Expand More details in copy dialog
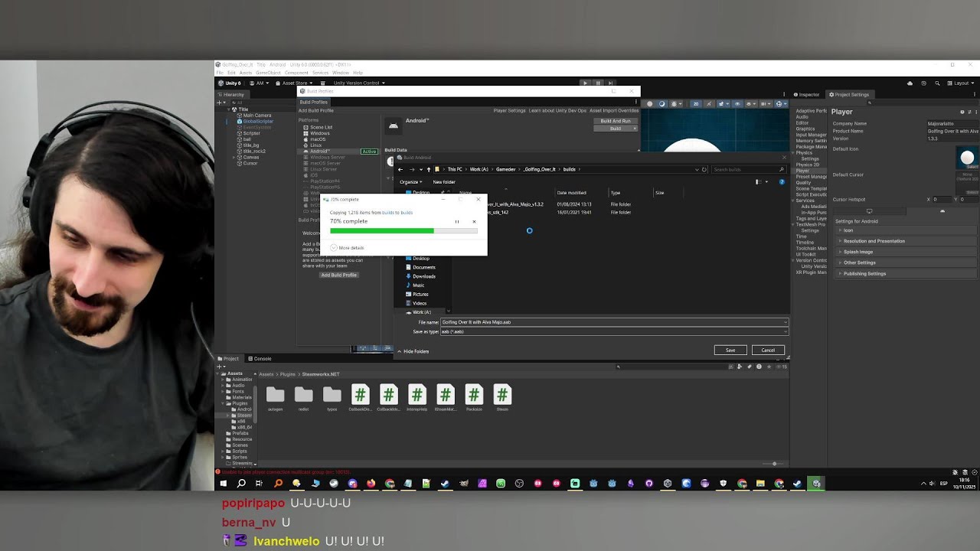 [347, 248]
